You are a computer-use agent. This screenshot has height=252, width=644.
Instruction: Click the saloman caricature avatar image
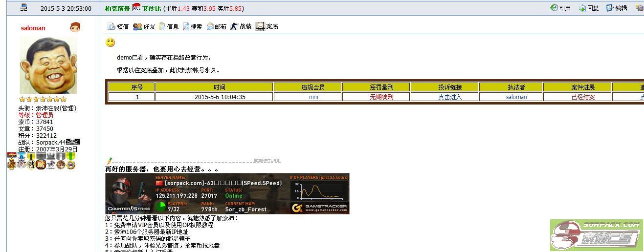click(48, 65)
